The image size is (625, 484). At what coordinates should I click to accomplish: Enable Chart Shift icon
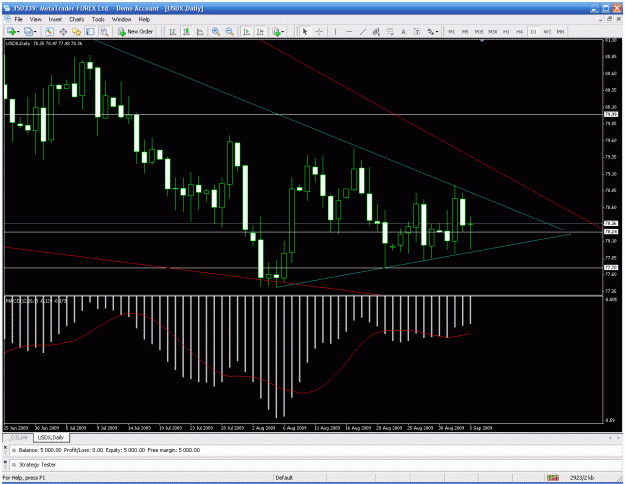pos(260,31)
